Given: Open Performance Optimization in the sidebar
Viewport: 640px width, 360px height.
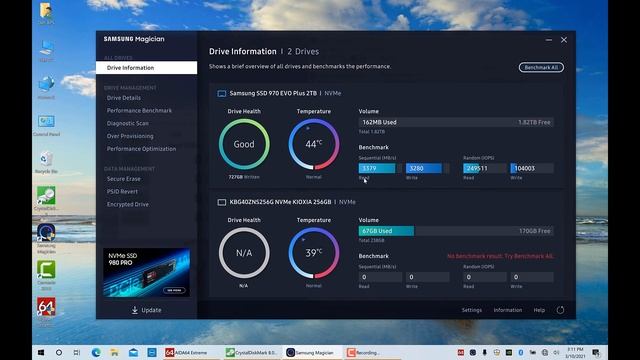Looking at the screenshot, I should pyautogui.click(x=141, y=149).
